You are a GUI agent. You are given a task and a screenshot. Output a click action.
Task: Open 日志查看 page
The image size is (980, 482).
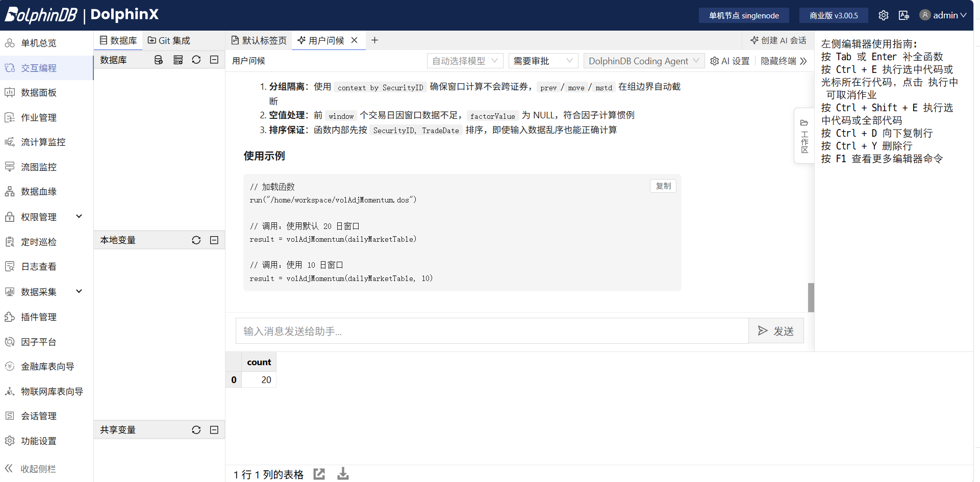tap(46, 266)
